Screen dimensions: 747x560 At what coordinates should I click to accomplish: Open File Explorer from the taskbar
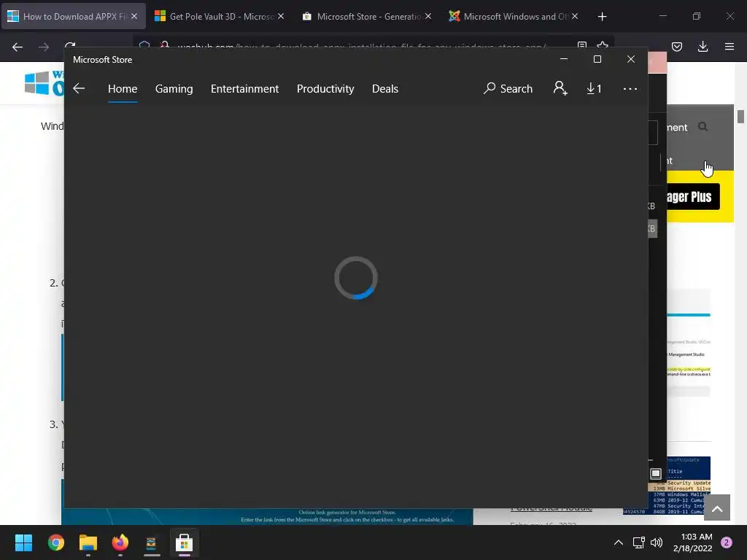(x=88, y=542)
